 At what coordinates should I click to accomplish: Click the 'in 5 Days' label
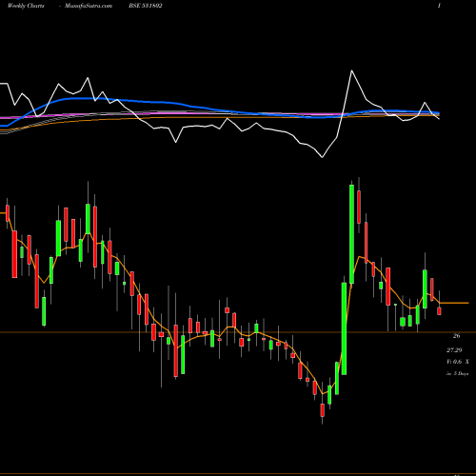tap(457, 374)
